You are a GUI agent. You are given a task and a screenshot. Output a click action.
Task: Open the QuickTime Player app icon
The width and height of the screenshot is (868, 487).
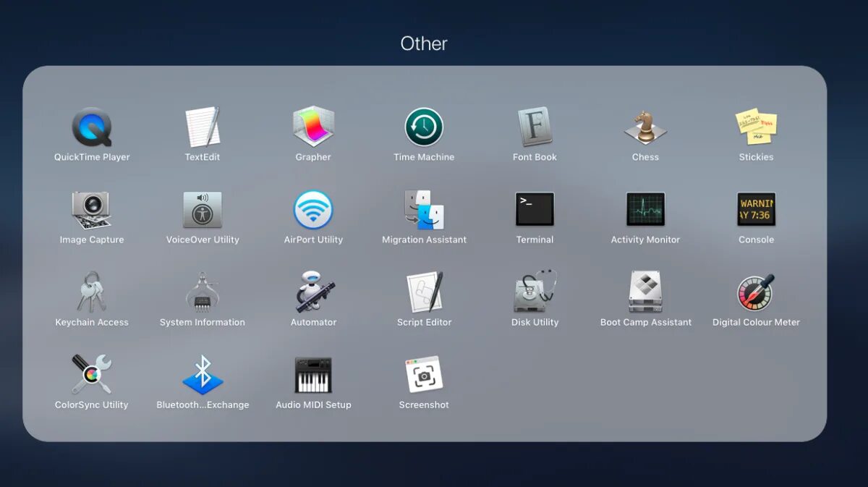tap(92, 127)
